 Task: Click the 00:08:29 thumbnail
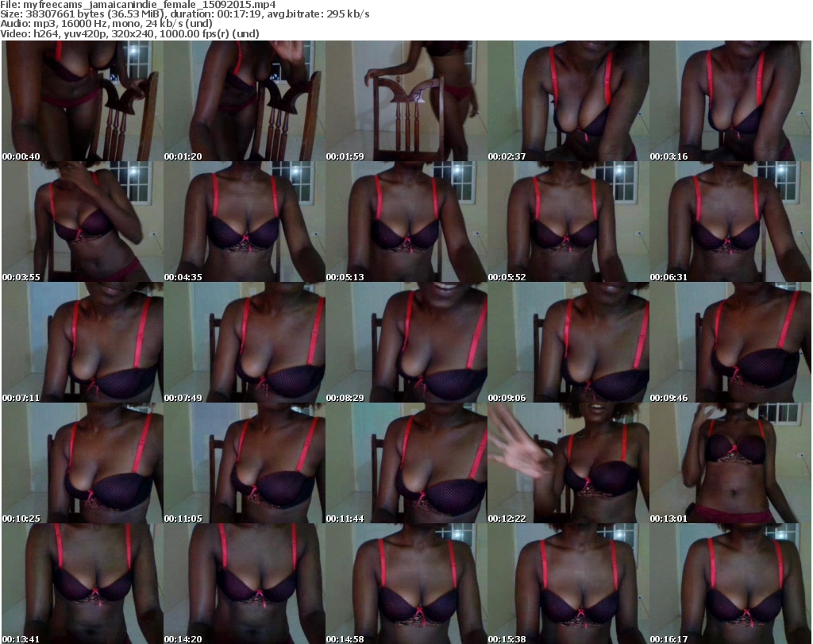(x=406, y=343)
